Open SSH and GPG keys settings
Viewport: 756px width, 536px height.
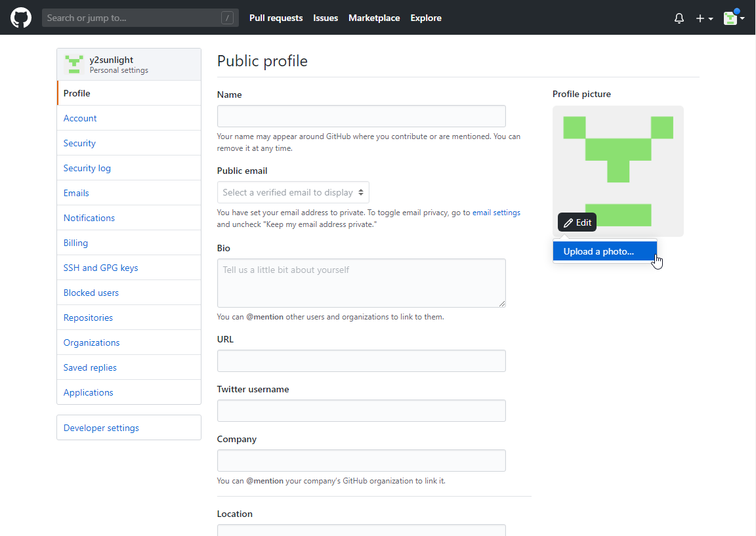(x=100, y=268)
